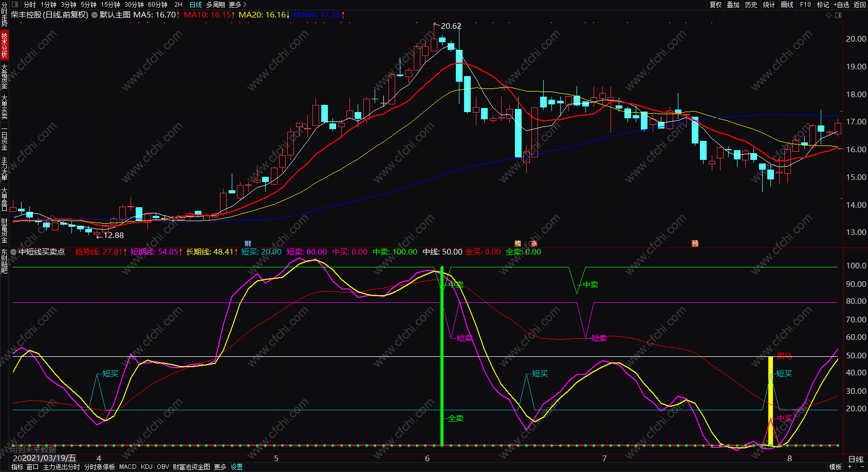The width and height of the screenshot is (868, 472).
Task: Open the 主力大单 side tab
Action: (x=4, y=169)
